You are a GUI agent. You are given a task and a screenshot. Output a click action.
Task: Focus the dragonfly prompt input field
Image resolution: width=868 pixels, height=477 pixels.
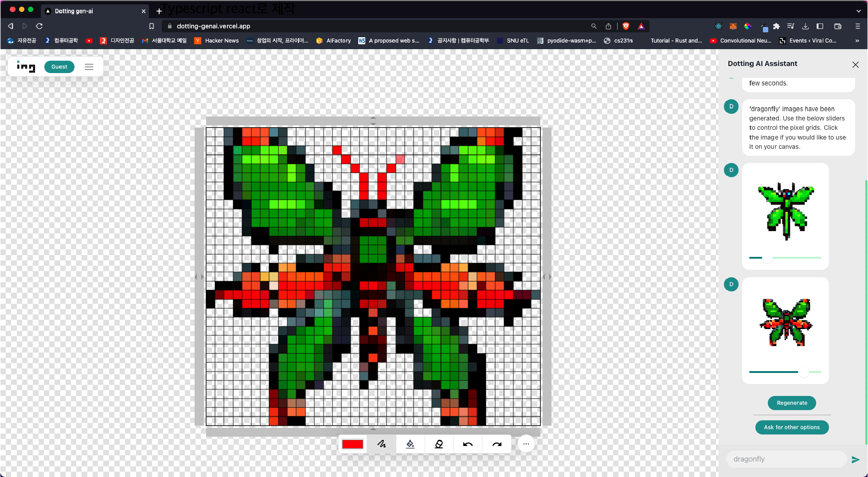(x=786, y=459)
